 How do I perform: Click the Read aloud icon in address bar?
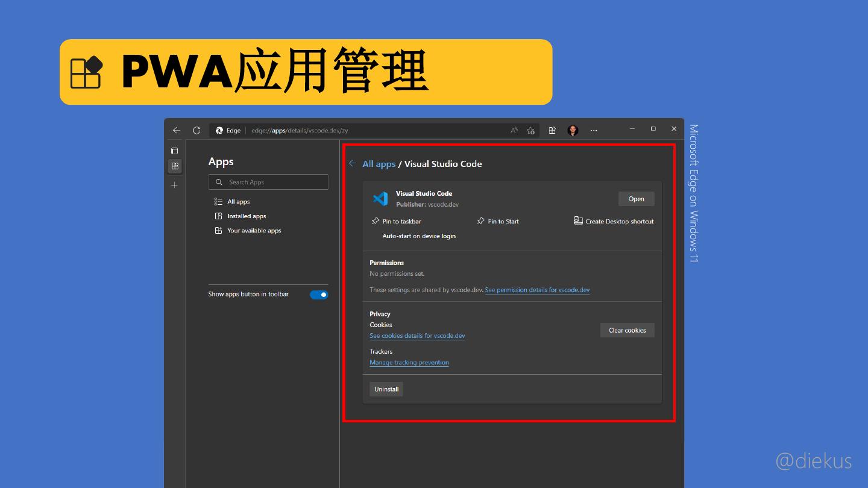pyautogui.click(x=514, y=130)
